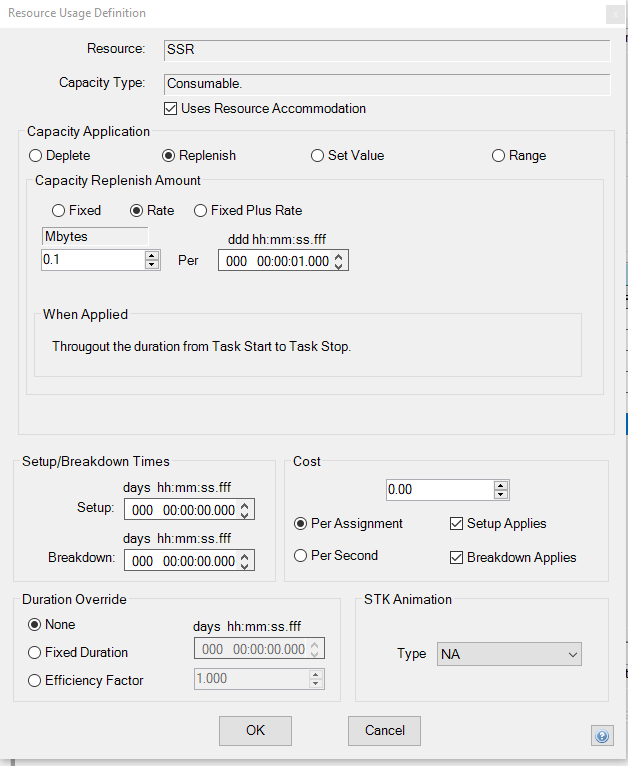The width and height of the screenshot is (628, 766).
Task: Select Fixed Plus Rate option
Action: 200,211
